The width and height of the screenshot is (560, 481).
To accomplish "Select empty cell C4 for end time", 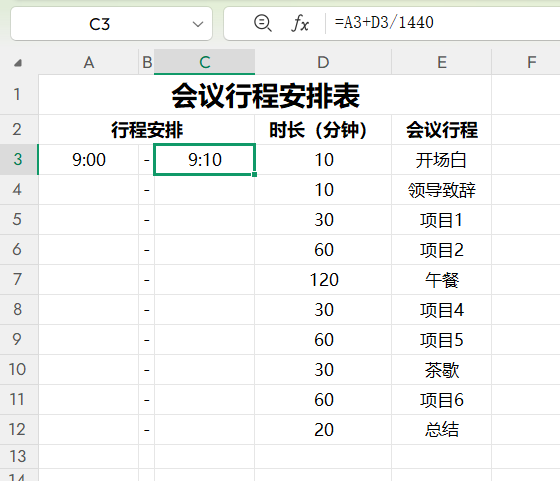I will coord(205,190).
